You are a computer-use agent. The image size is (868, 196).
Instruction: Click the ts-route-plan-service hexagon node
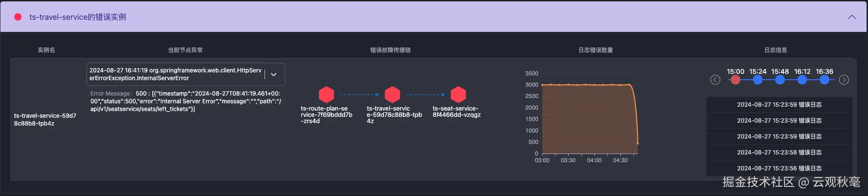tap(326, 94)
